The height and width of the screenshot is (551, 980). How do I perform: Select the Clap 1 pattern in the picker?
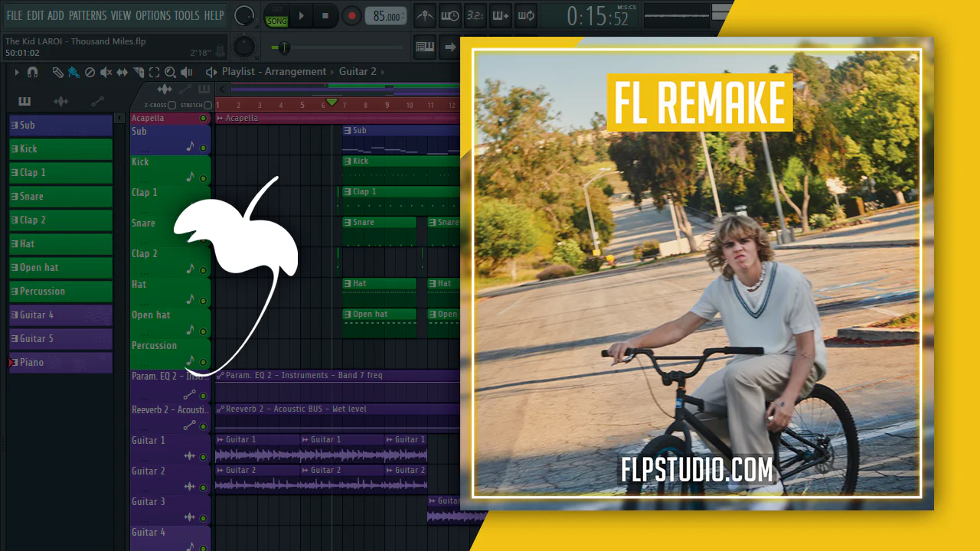(60, 173)
